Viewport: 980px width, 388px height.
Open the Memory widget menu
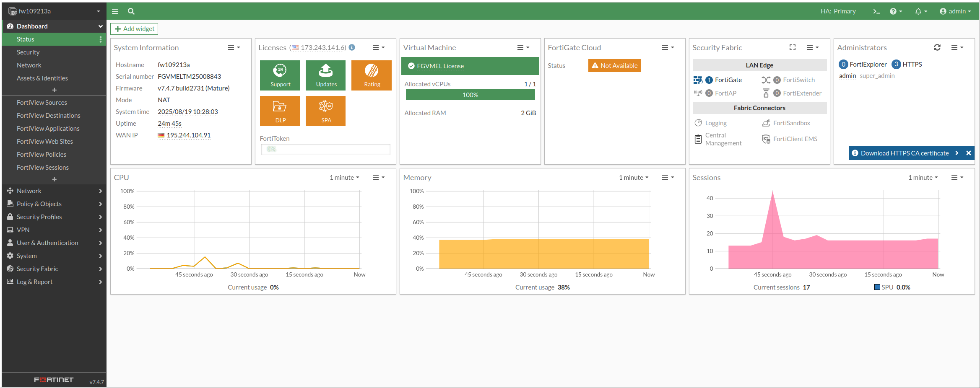click(x=668, y=177)
